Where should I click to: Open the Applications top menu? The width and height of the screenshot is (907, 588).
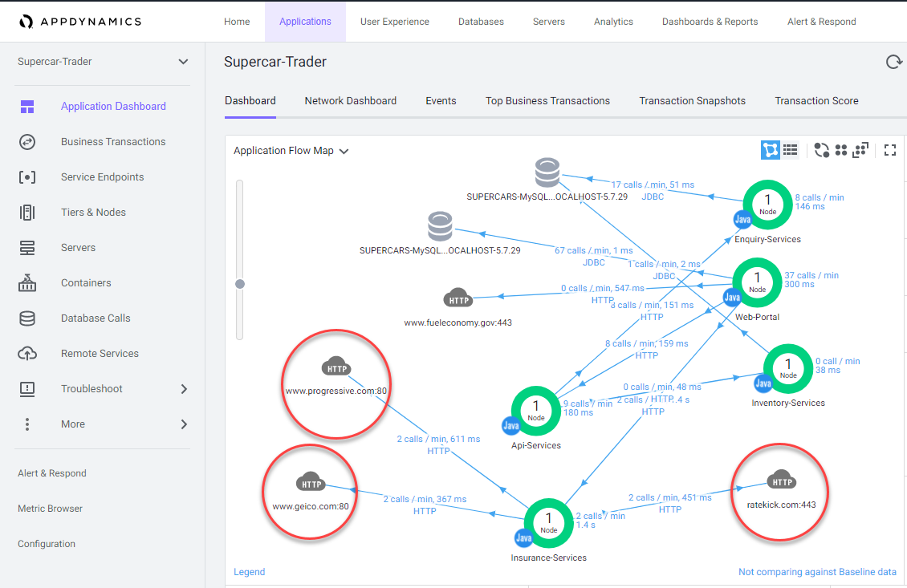(306, 22)
